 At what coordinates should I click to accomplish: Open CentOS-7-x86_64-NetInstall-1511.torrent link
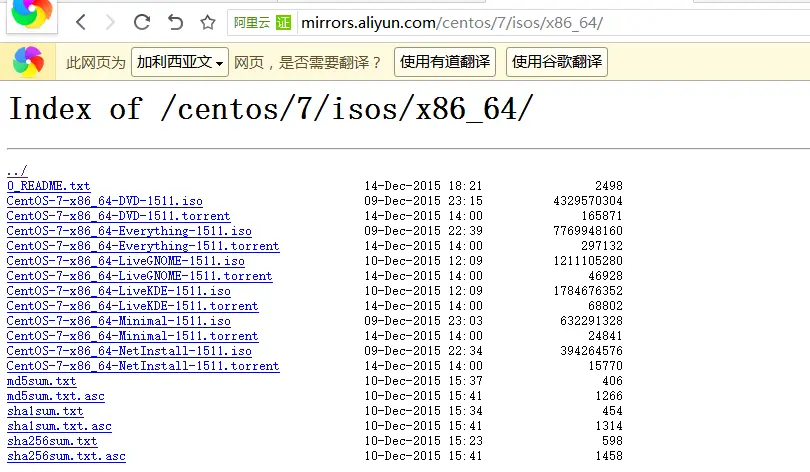coord(143,366)
